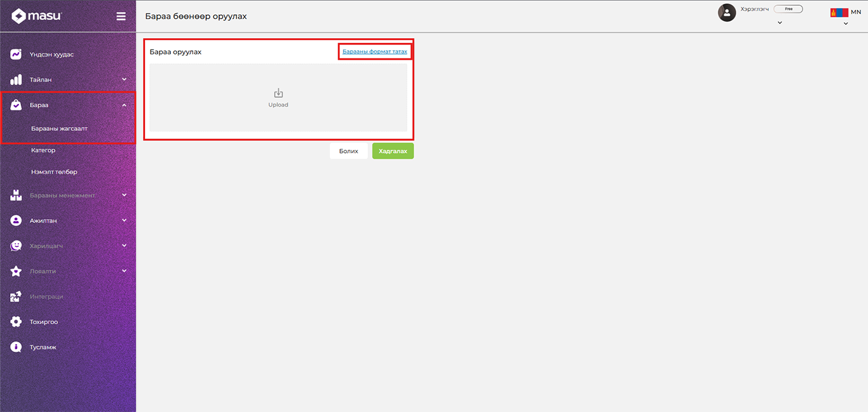Open the Үндсэн хуудас dashboard icon
868x412 pixels.
16,55
